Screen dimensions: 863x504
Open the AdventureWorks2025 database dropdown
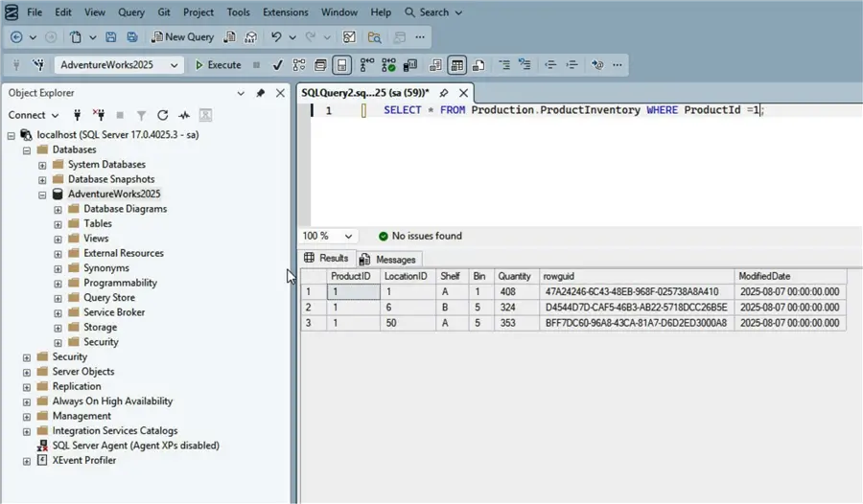[x=174, y=65]
